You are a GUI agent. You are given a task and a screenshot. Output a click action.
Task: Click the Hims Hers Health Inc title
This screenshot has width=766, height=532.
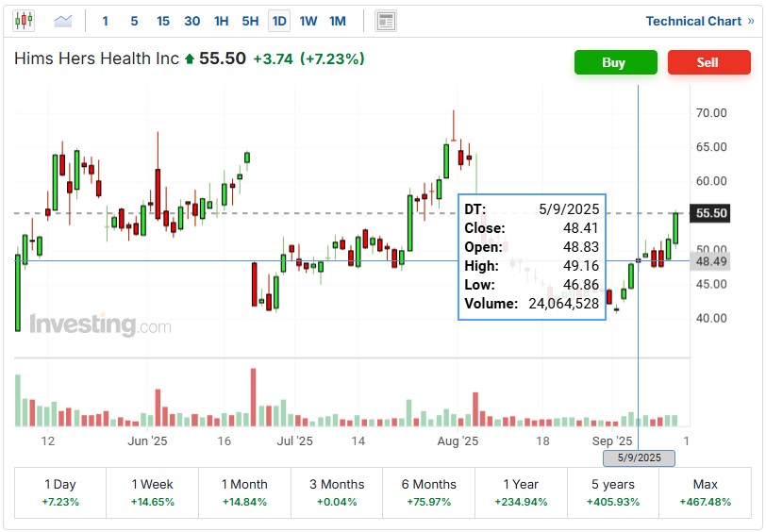coord(97,58)
